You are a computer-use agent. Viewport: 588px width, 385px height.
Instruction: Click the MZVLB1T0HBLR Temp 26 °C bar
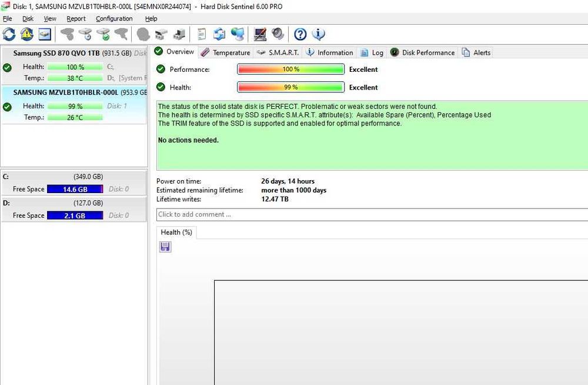click(x=75, y=118)
